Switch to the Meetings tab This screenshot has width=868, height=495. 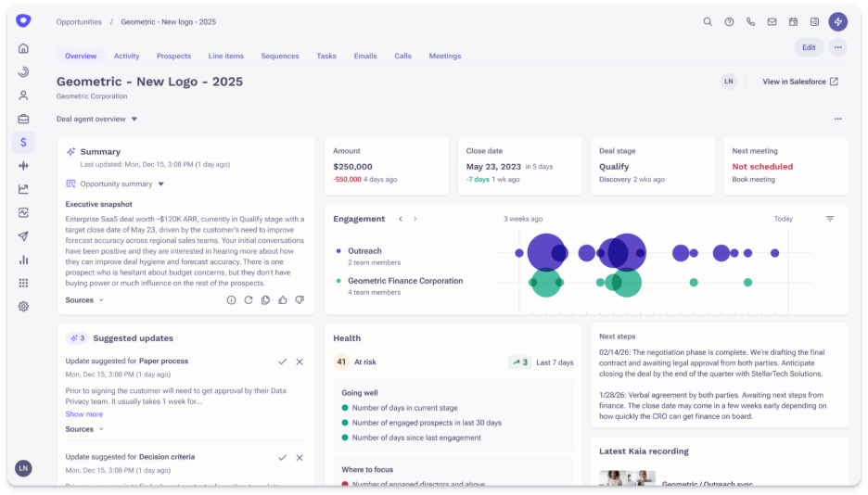pos(445,56)
